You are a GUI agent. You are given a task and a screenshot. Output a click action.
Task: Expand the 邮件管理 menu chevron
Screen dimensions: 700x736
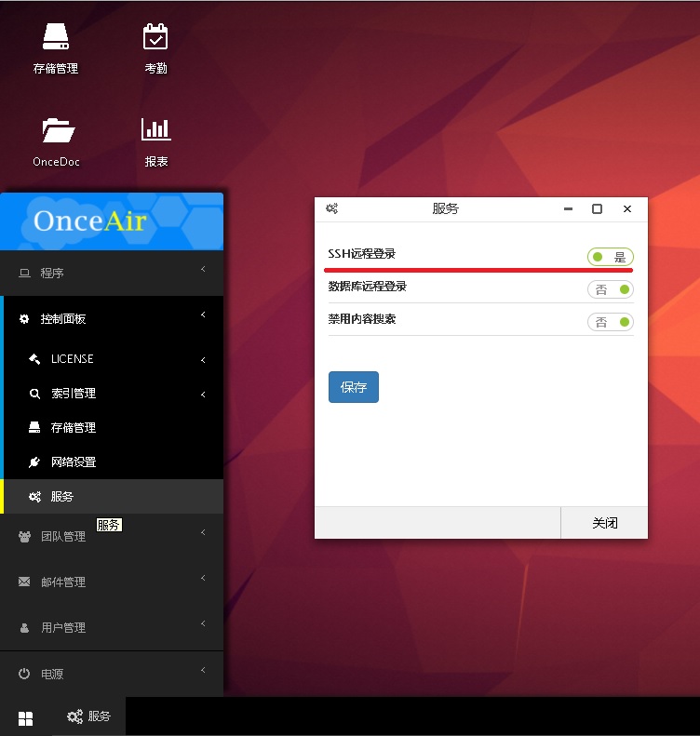coord(203,578)
